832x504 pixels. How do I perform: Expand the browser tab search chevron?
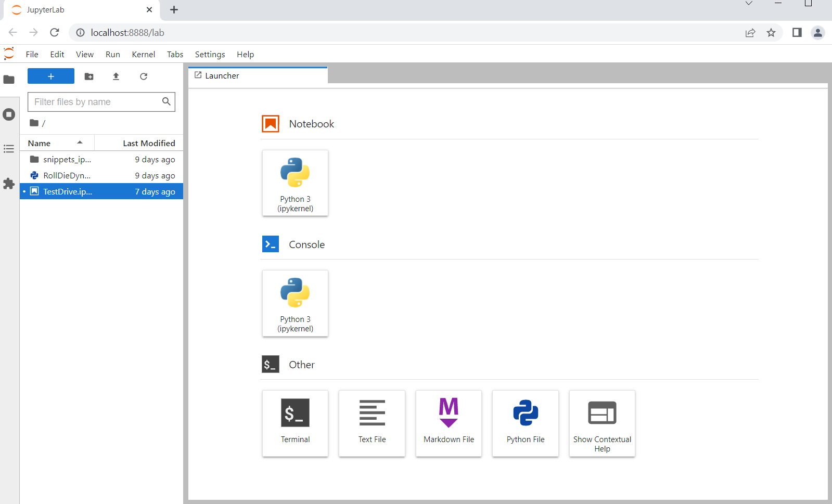tap(749, 4)
